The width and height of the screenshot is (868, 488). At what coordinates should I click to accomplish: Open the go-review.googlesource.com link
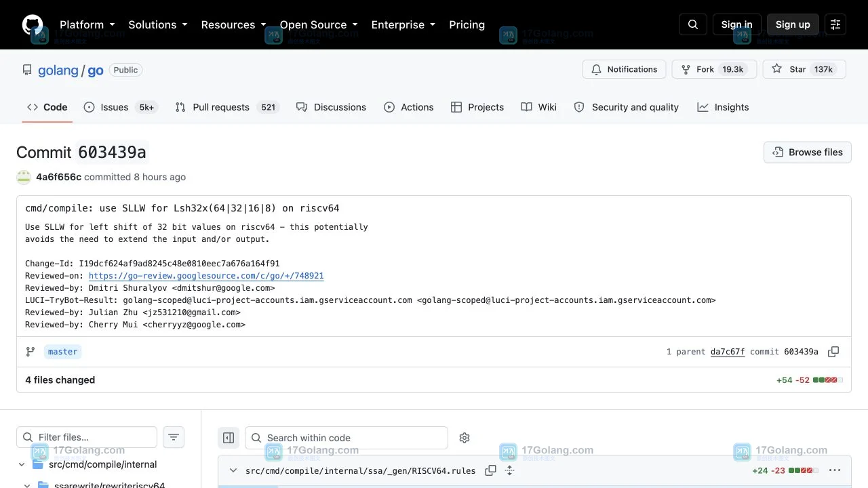[x=206, y=276]
